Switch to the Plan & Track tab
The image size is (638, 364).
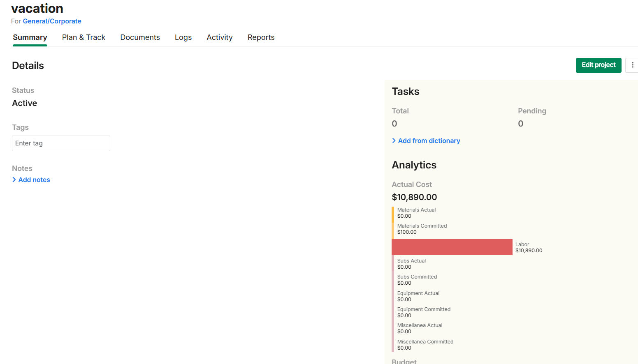coord(84,37)
